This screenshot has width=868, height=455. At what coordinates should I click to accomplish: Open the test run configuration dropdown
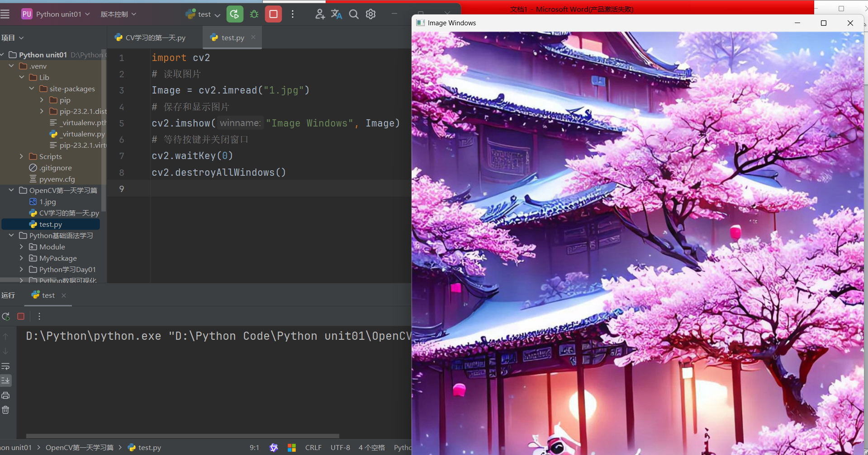coord(203,14)
